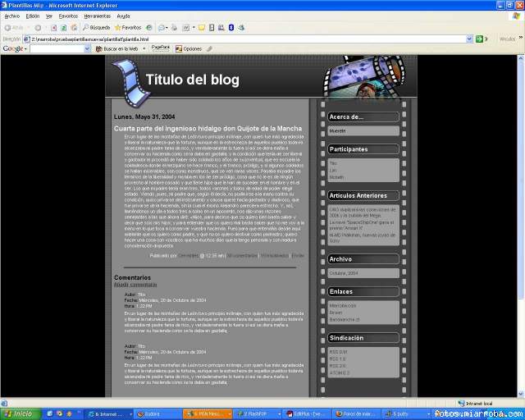Click the Añadir comentario link

[x=135, y=285]
